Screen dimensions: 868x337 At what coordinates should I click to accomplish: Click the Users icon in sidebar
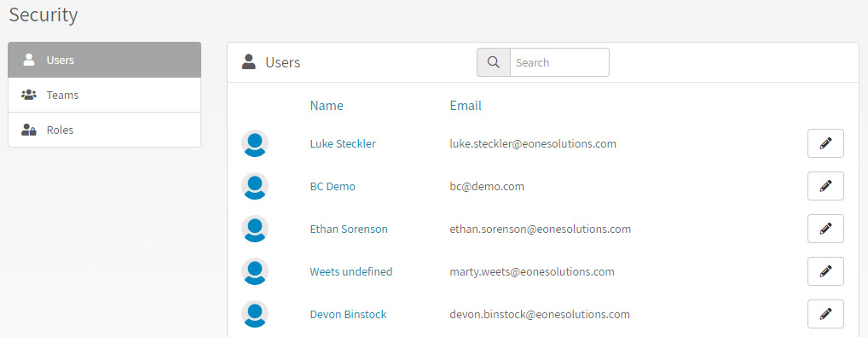click(x=29, y=60)
